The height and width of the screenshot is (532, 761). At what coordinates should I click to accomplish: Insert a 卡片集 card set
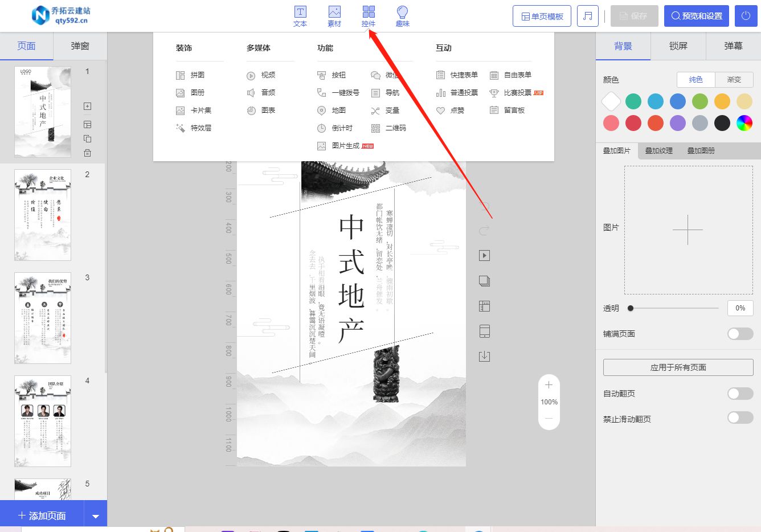click(x=194, y=111)
